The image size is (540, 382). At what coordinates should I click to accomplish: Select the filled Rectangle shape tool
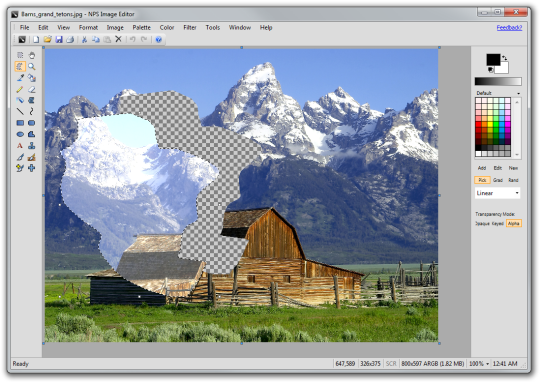(x=20, y=123)
